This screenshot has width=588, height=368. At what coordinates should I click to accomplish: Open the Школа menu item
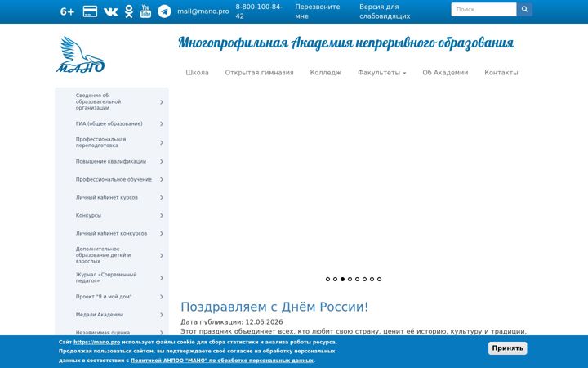pyautogui.click(x=198, y=73)
